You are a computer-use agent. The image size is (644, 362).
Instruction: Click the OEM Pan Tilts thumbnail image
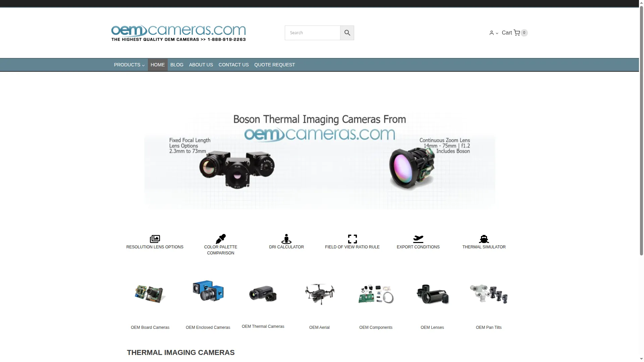489,294
